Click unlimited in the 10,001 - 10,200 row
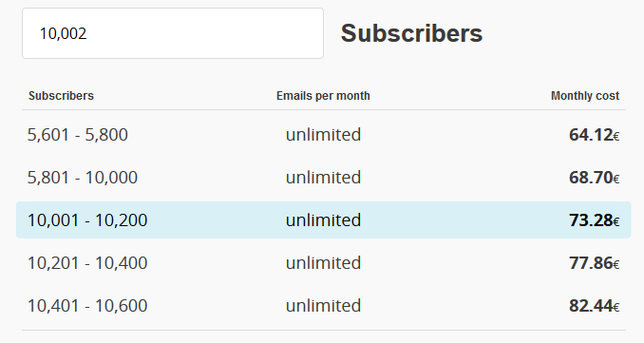644x343 pixels. [x=323, y=220]
